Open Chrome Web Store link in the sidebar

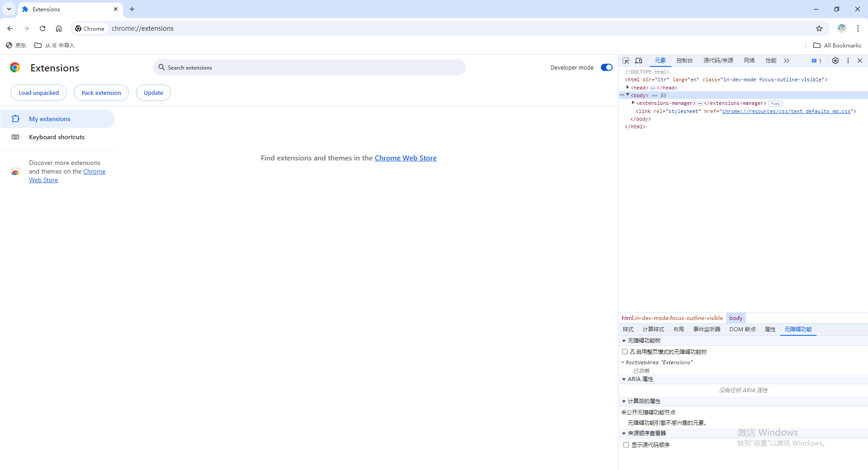[67, 176]
